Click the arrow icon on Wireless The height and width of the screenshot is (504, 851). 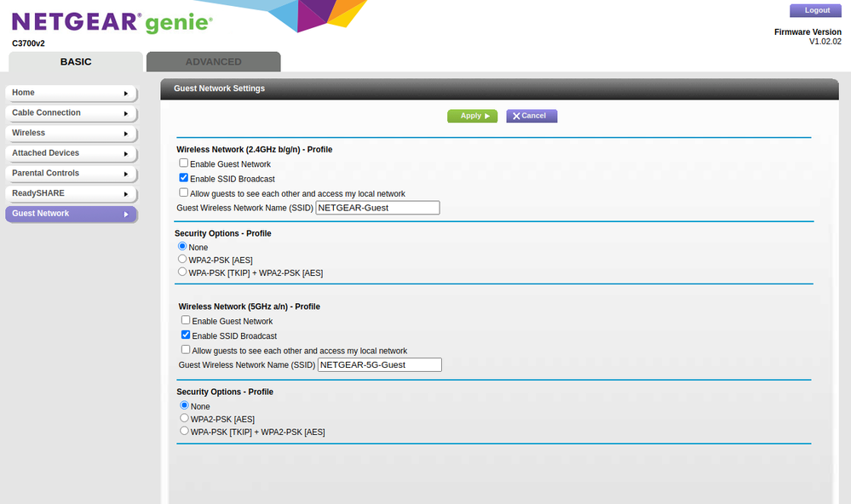128,133
